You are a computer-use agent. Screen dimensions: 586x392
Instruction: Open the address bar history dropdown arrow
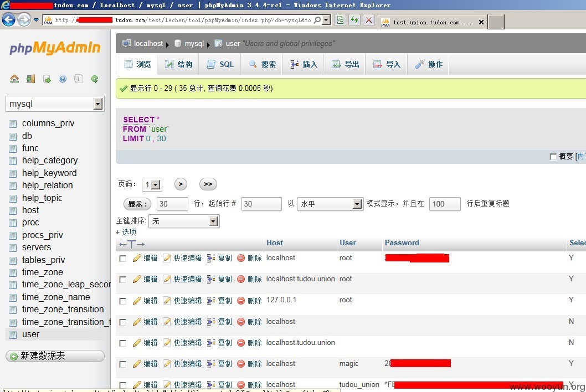pos(326,20)
